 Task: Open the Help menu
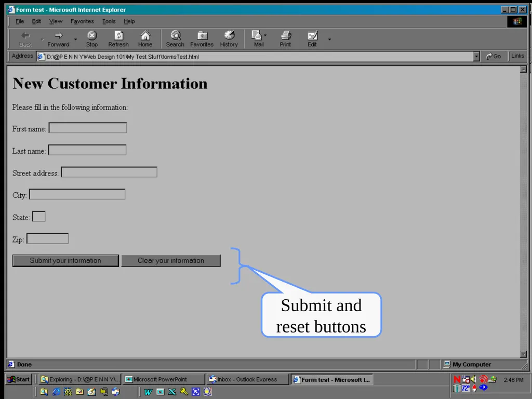pos(129,21)
